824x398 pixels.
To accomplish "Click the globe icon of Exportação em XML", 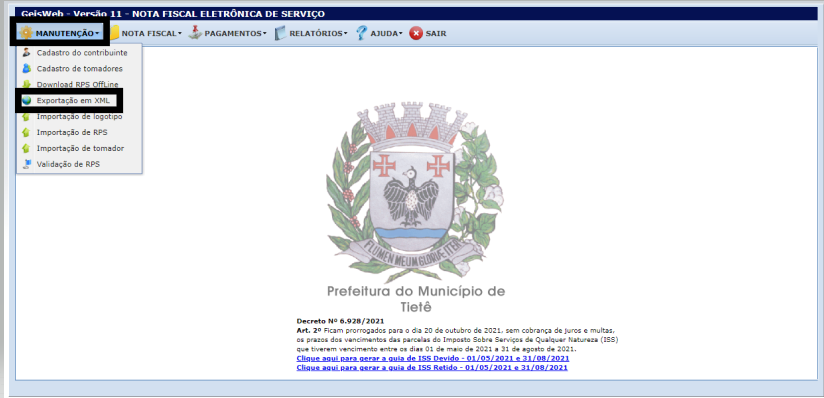I will [x=26, y=100].
